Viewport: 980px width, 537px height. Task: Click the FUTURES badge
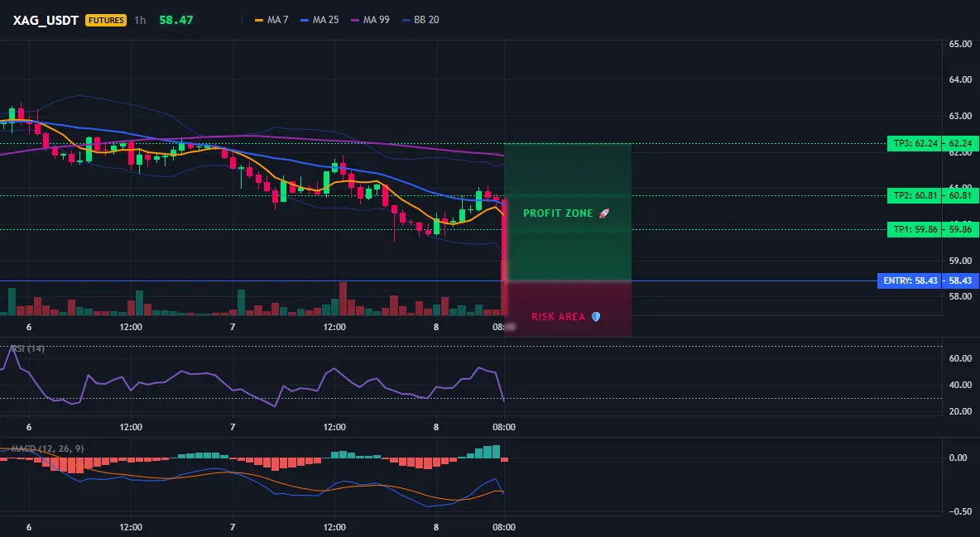coord(106,20)
